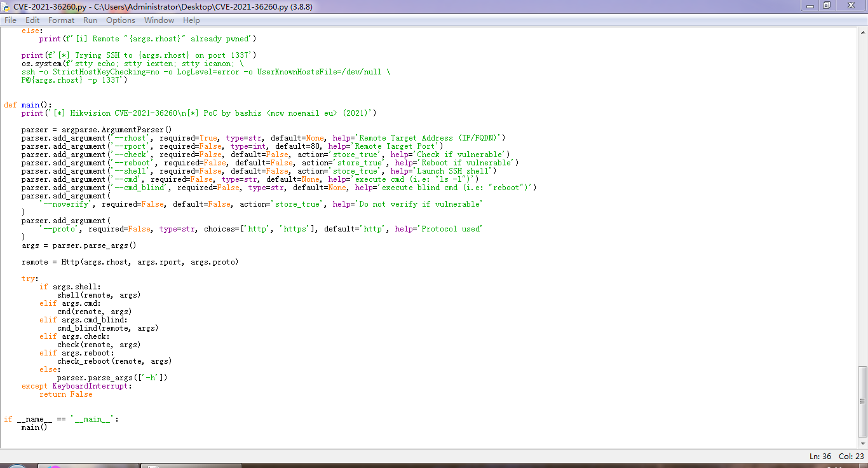Click the '--shell' add_argument line

[259, 171]
